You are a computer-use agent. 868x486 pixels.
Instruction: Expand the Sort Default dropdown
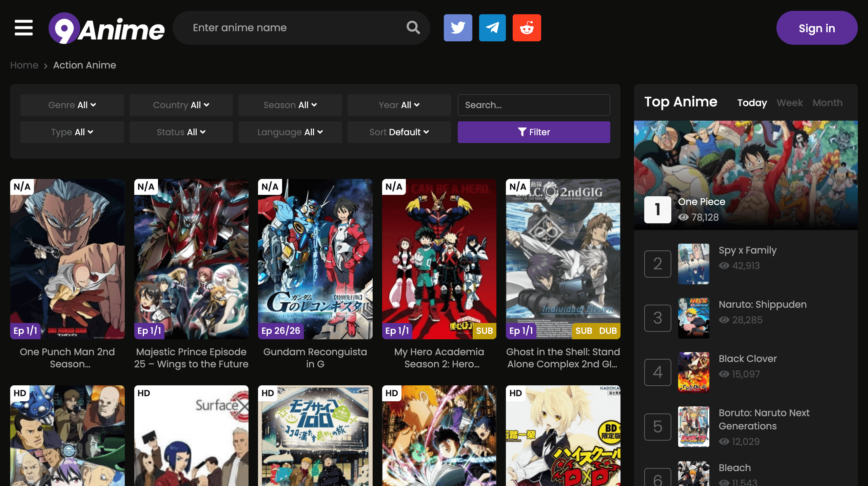tap(399, 132)
